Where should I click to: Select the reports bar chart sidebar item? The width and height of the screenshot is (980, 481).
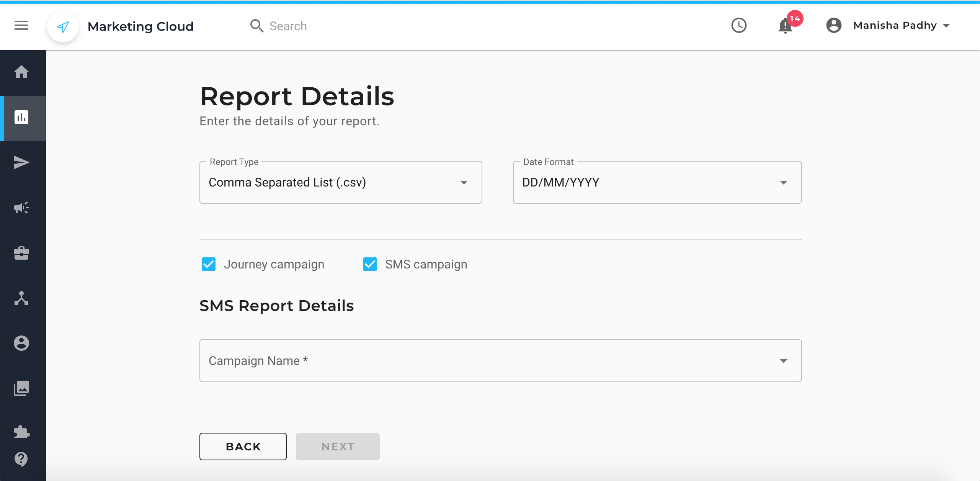pos(21,117)
